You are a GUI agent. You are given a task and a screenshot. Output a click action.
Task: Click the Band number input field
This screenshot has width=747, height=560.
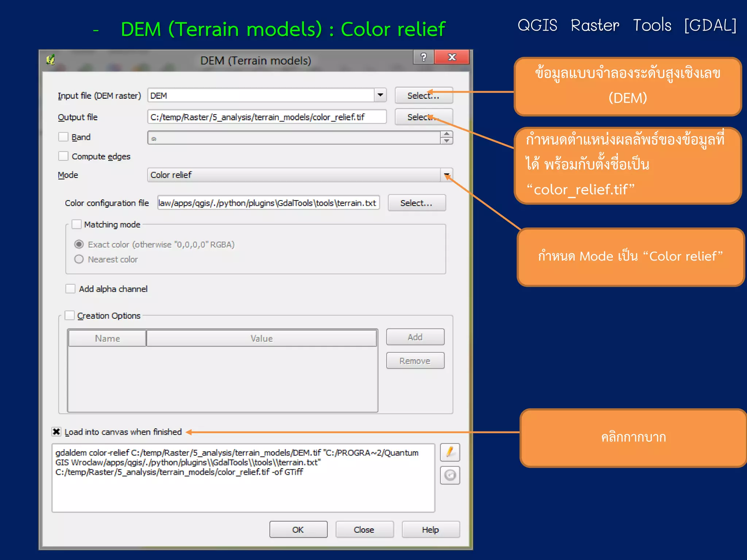[294, 138]
